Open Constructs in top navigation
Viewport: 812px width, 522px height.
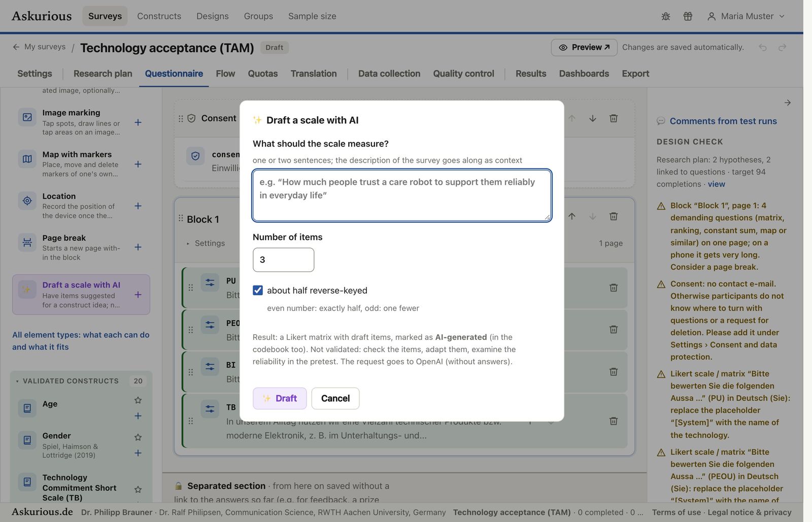159,16
